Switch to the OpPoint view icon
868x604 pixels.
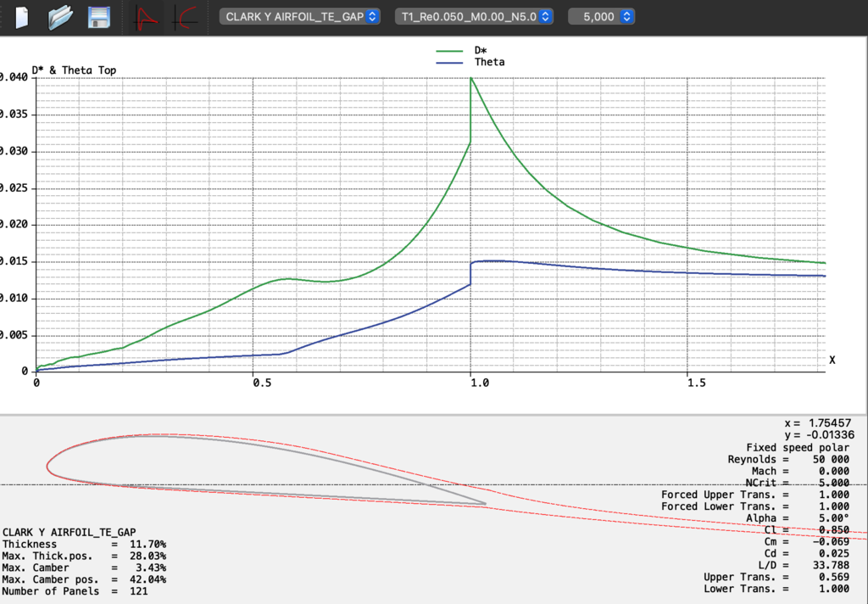click(x=147, y=17)
